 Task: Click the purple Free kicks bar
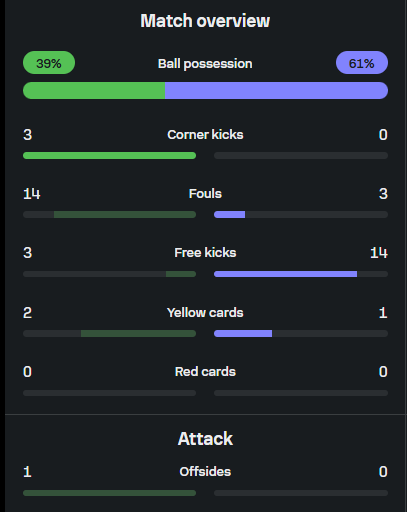coord(285,274)
